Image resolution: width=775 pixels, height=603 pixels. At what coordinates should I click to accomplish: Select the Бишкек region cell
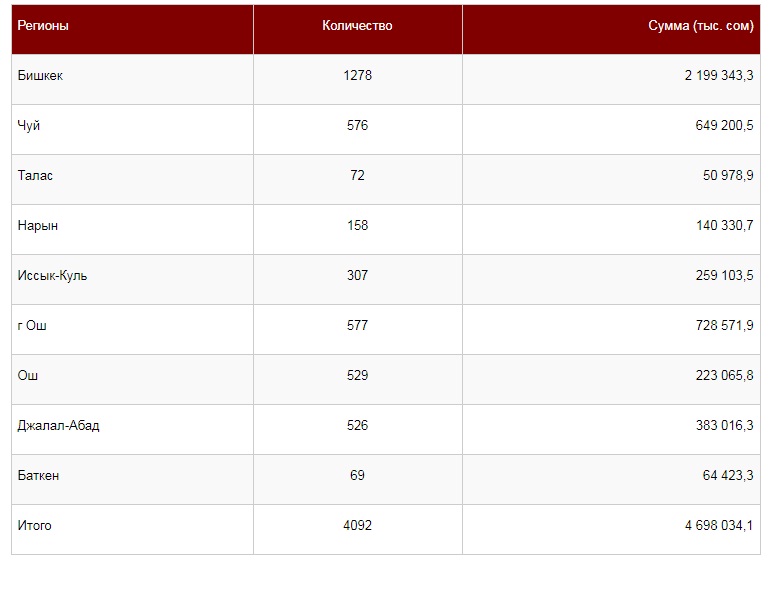click(40, 75)
